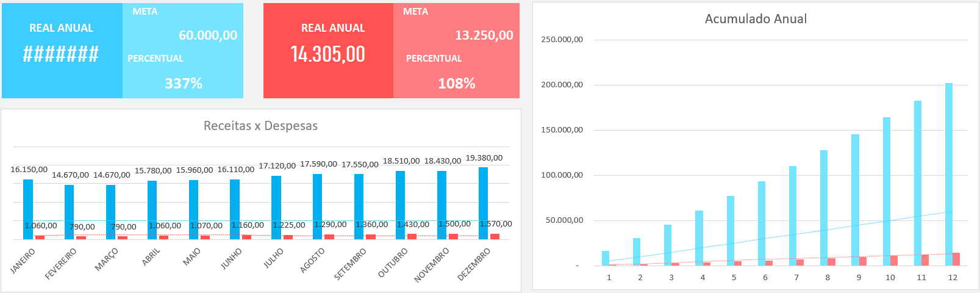980x293 pixels.
Task: Select the month 12 blue accumulated bar
Action: (x=949, y=174)
